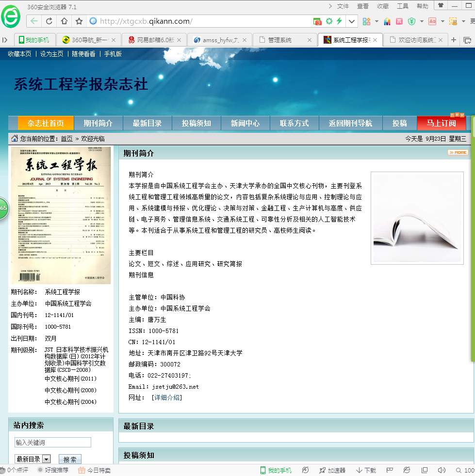Expand the menu overflow chevron before 文件
This screenshot has width=475, height=476.
click(330, 6)
